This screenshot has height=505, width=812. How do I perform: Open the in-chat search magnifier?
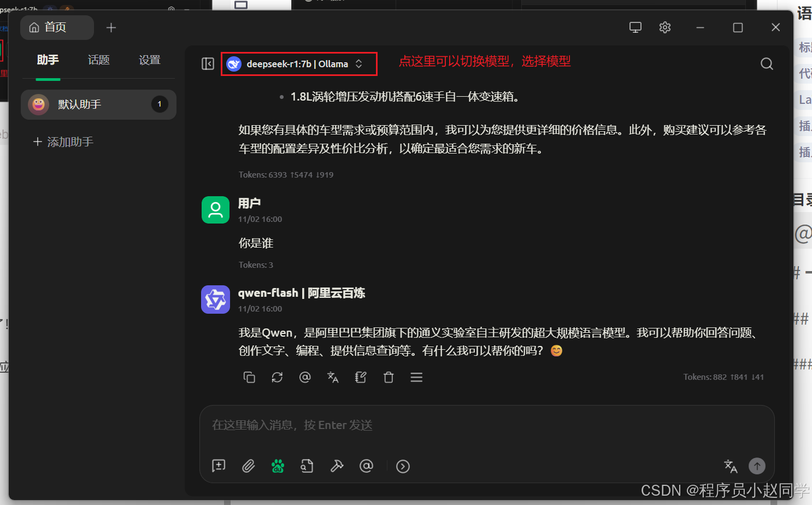click(x=767, y=63)
